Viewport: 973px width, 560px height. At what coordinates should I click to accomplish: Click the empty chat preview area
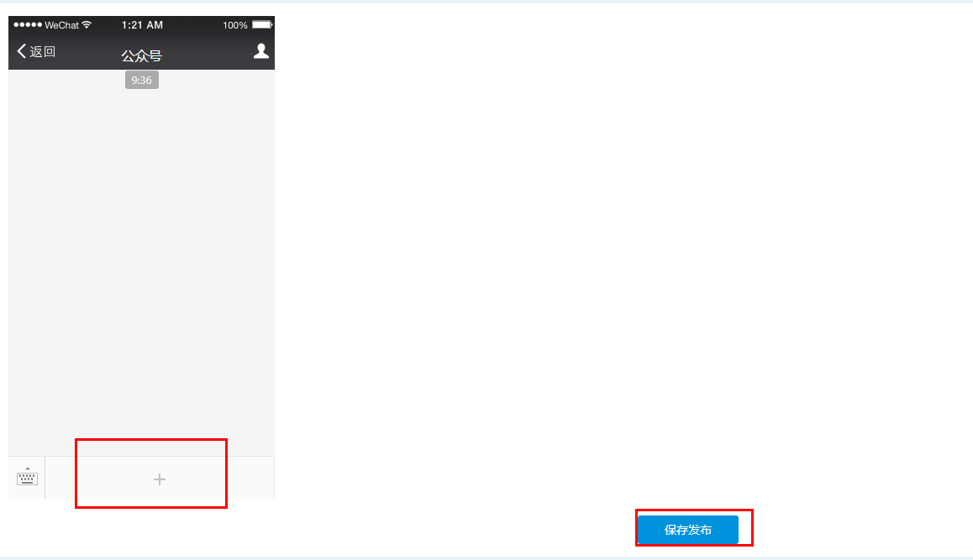[141, 267]
